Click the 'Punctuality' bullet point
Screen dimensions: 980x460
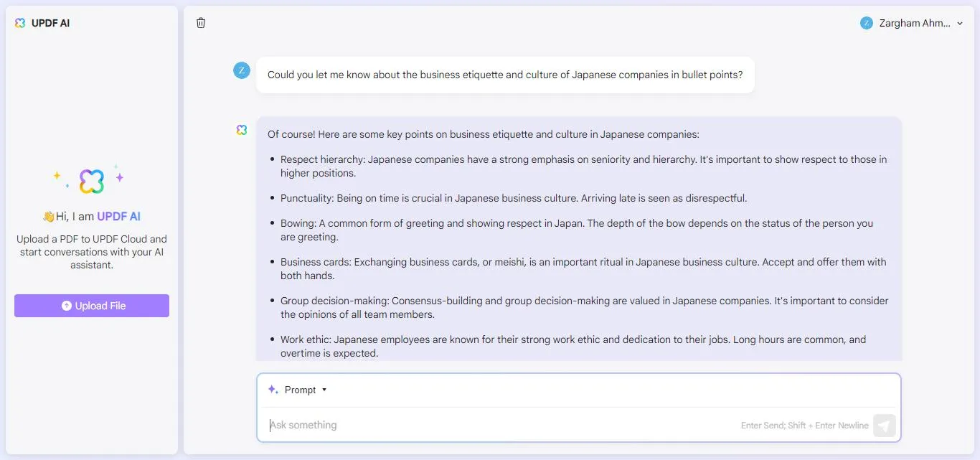[x=514, y=198]
